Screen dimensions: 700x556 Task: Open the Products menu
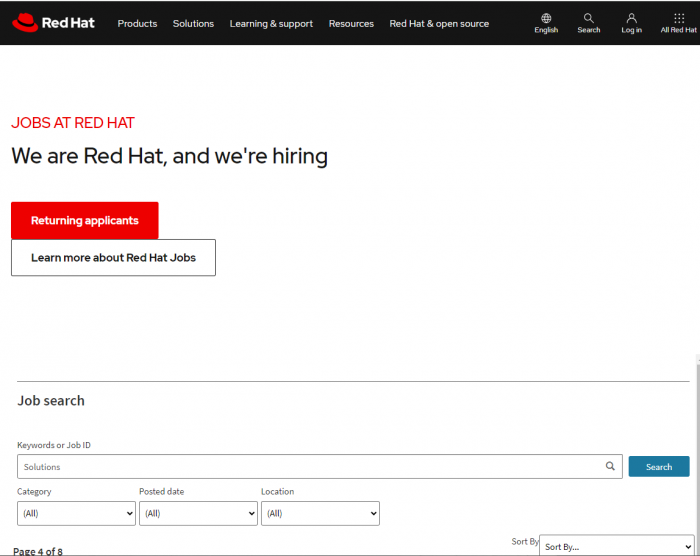[x=137, y=24]
